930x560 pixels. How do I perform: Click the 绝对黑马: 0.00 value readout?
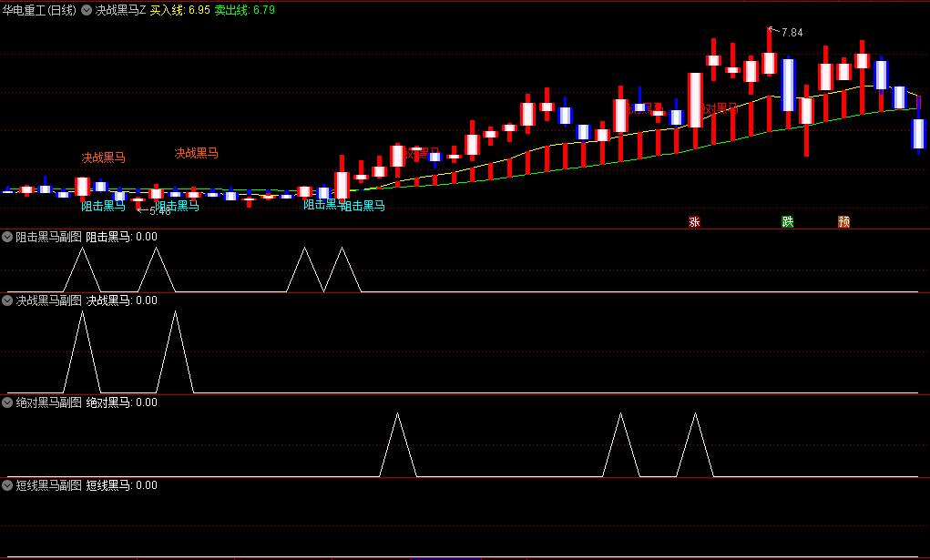point(121,402)
